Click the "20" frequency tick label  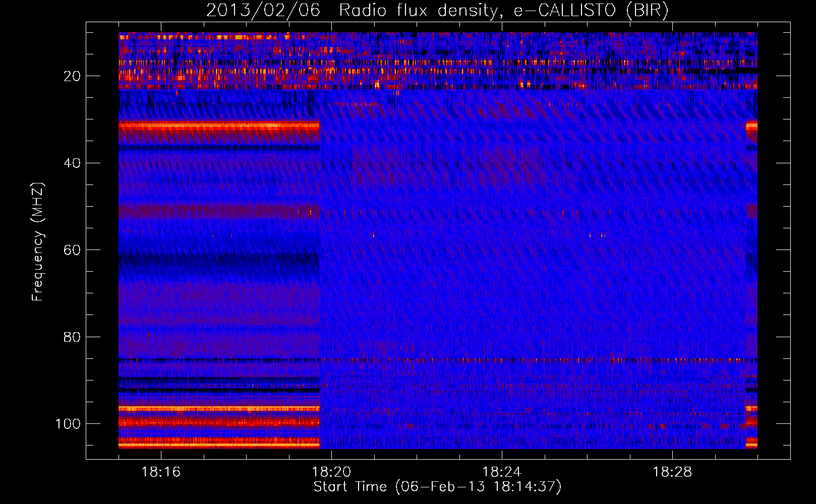click(72, 76)
